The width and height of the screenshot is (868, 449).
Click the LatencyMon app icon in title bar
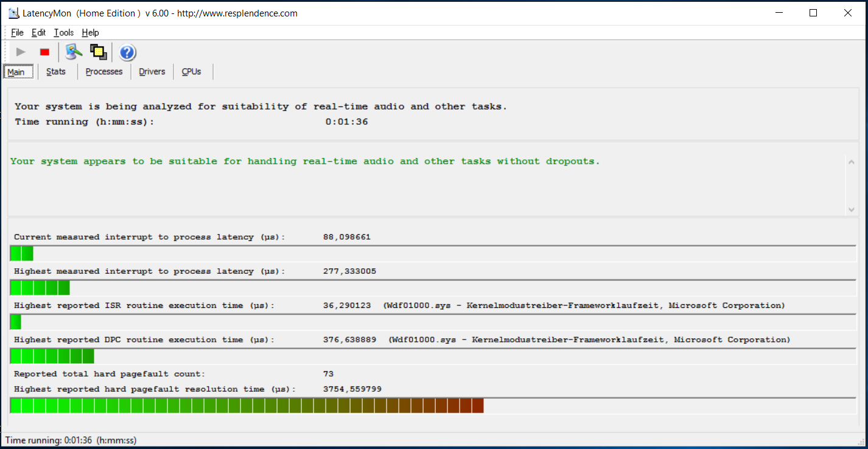(x=13, y=13)
